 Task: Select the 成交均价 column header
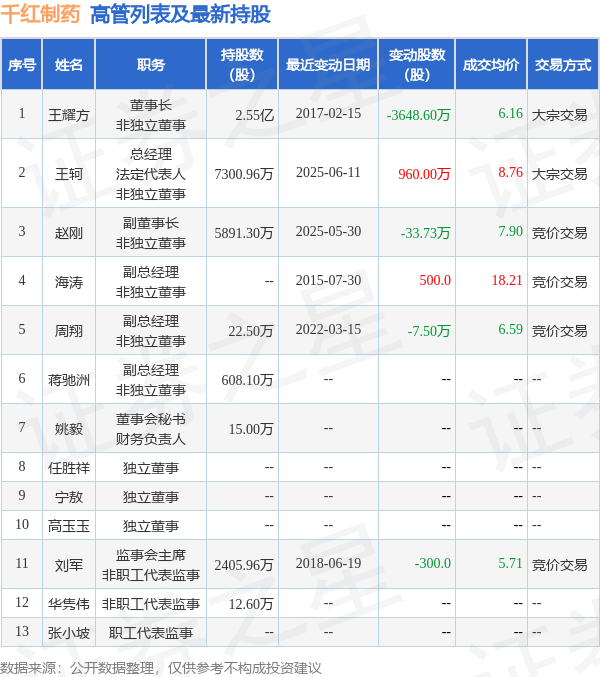pyautogui.click(x=491, y=64)
